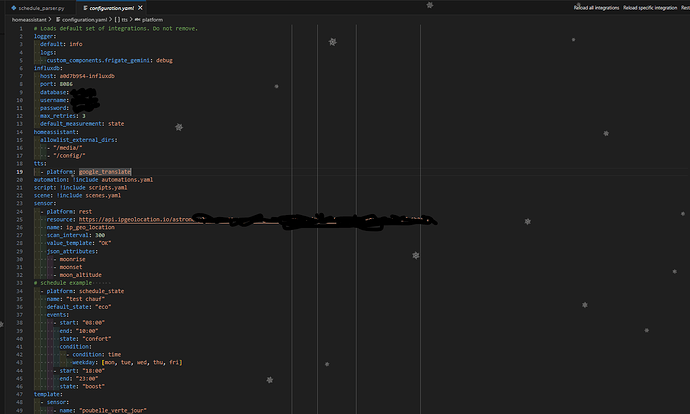Click the string symbol icon beside platform breadcrumb
Image resolution: width=690 pixels, height=414 pixels.
tap(138, 19)
